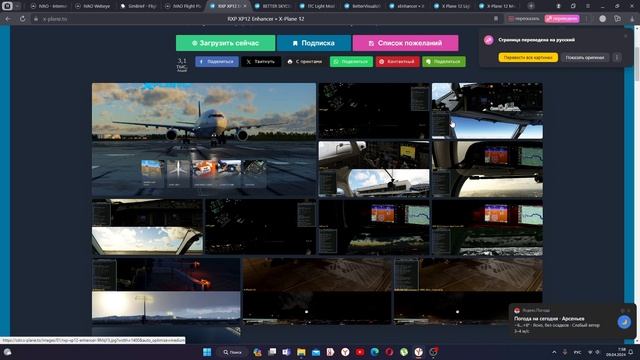The height and width of the screenshot is (360, 640).
Task: Click the round blue icon in the weather notification
Action: [624, 322]
